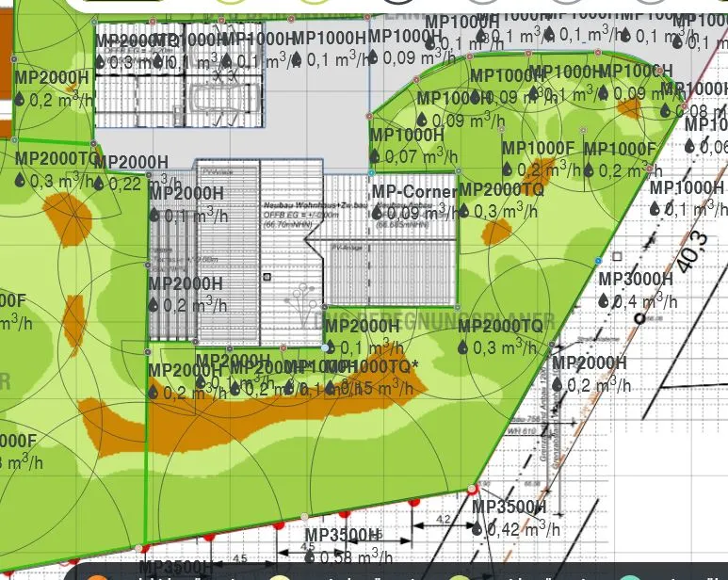Select the right MP1000F sprinkler label
Screen dimensions: 728x580
click(620, 150)
